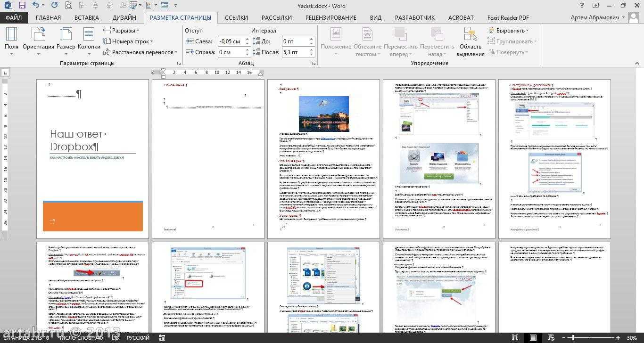Switch to the РАССЫЛКИ tab

(277, 18)
